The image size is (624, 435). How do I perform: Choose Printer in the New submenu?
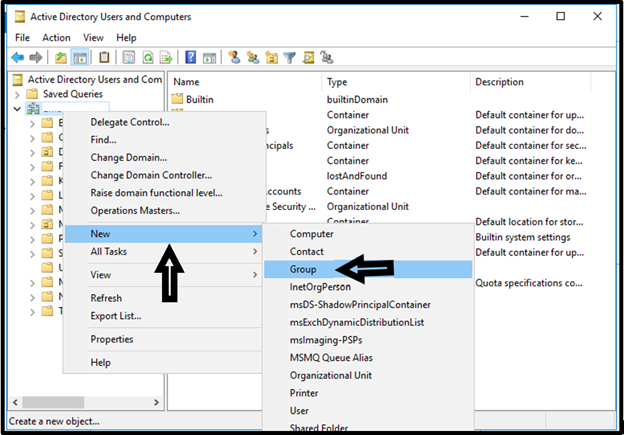[x=304, y=393]
